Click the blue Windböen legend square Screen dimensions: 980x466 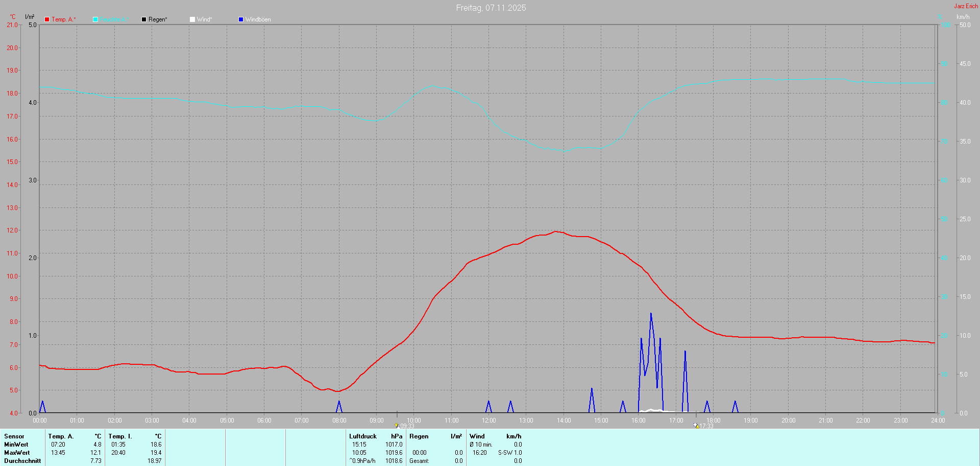241,19
